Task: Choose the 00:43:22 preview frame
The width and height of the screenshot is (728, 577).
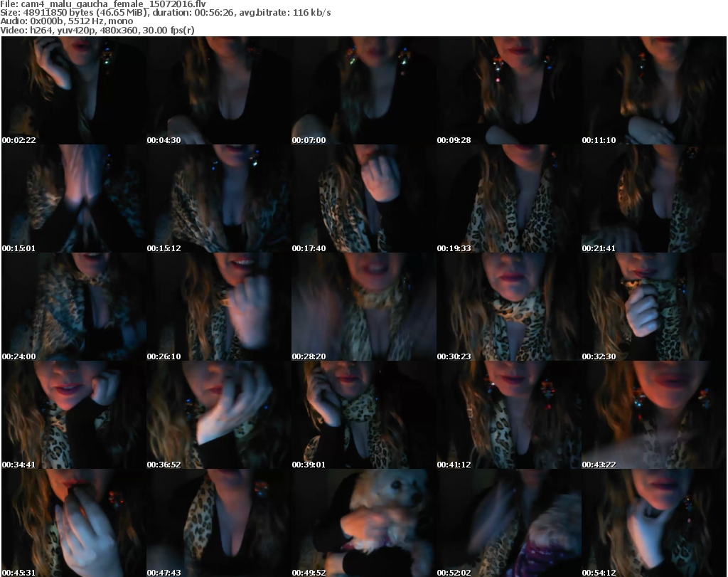Action: coord(654,415)
